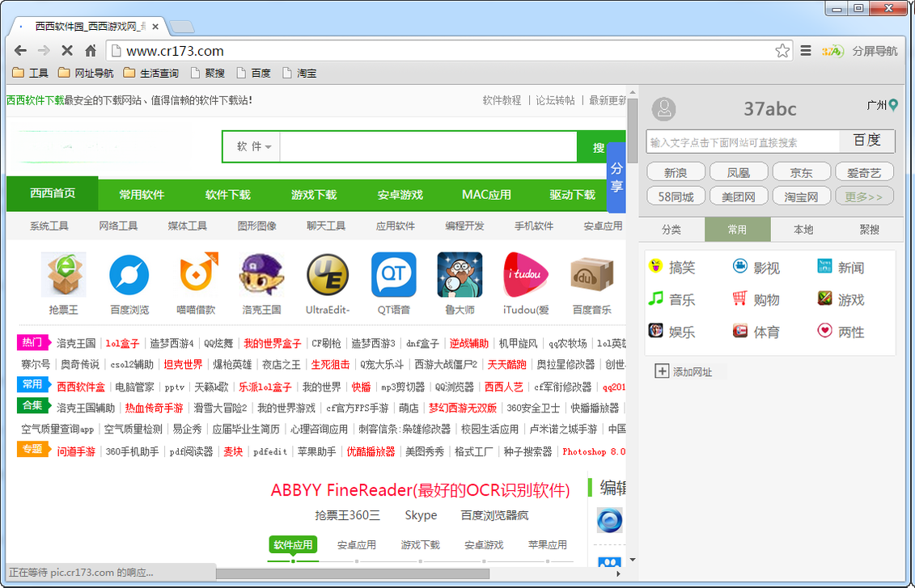
Task: Focus the website search input field
Action: pos(428,147)
